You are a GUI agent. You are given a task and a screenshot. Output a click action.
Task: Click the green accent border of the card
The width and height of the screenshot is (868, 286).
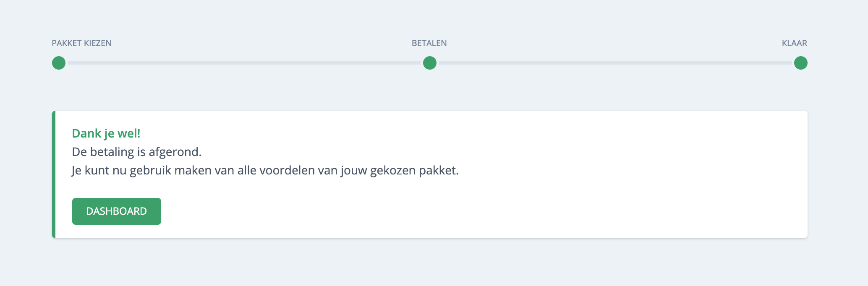pyautogui.click(x=54, y=174)
